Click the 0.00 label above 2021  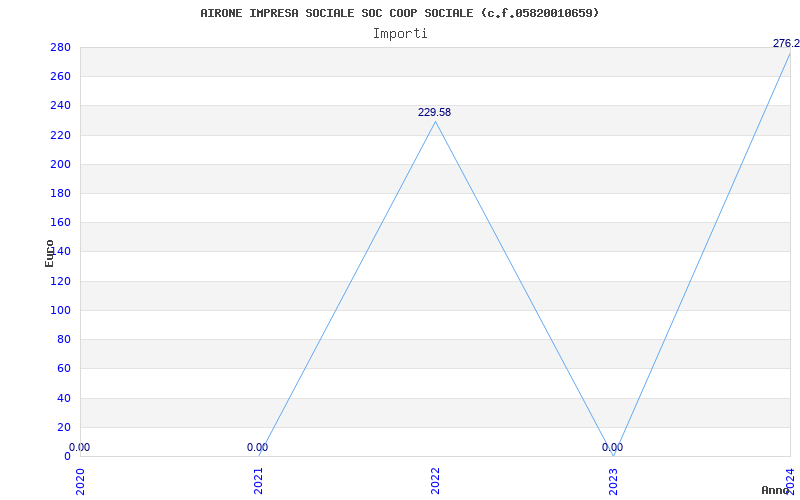[x=257, y=447]
